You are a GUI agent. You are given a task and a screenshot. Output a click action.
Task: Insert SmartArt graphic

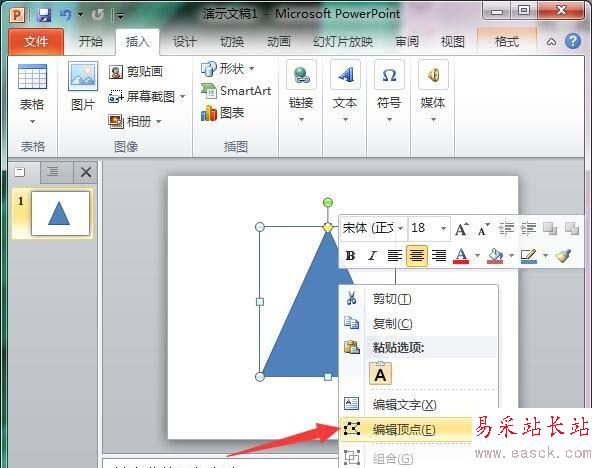(x=236, y=91)
